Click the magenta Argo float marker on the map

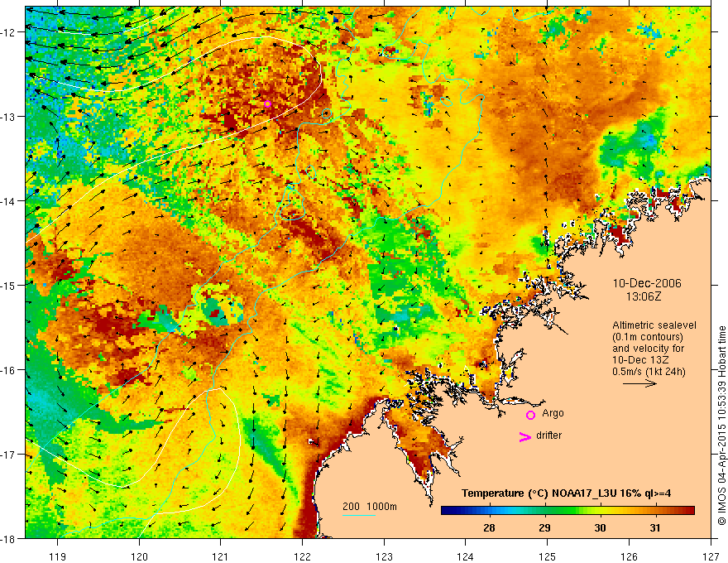pos(267,103)
